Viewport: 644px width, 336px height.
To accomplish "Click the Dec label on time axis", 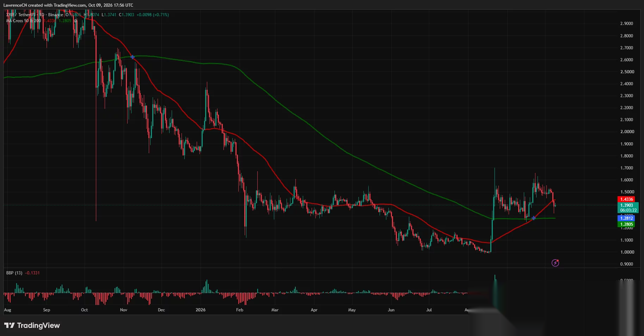I will (x=161, y=310).
